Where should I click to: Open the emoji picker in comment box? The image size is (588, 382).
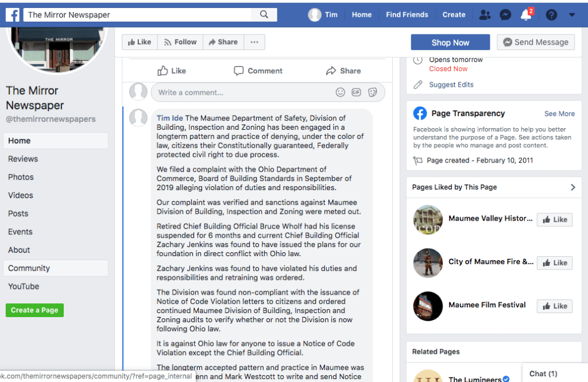(x=341, y=92)
